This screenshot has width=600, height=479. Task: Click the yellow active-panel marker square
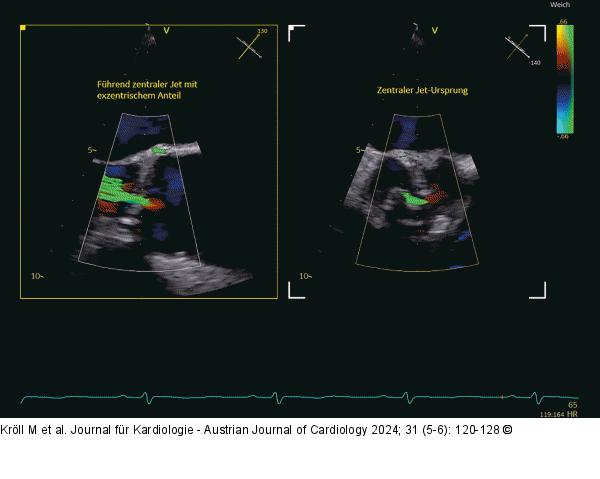pos(24,29)
